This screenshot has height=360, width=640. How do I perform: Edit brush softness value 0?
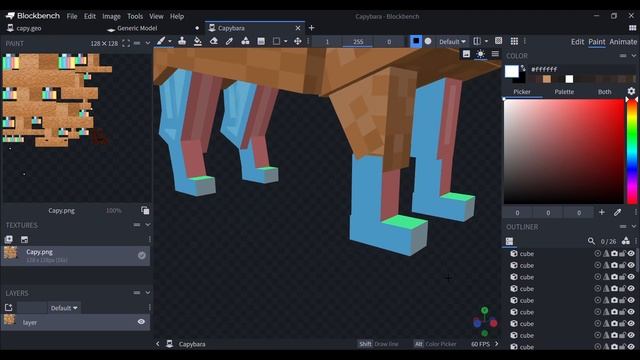[x=389, y=42]
